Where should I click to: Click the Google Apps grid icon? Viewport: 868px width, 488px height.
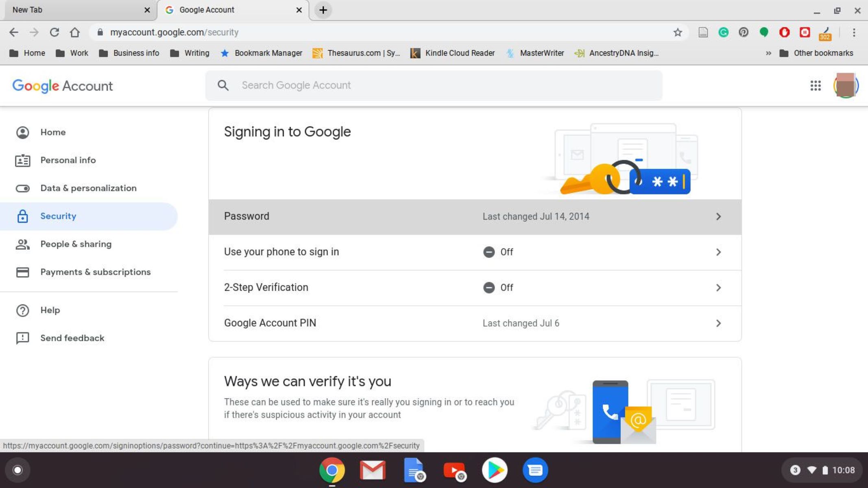click(x=815, y=85)
